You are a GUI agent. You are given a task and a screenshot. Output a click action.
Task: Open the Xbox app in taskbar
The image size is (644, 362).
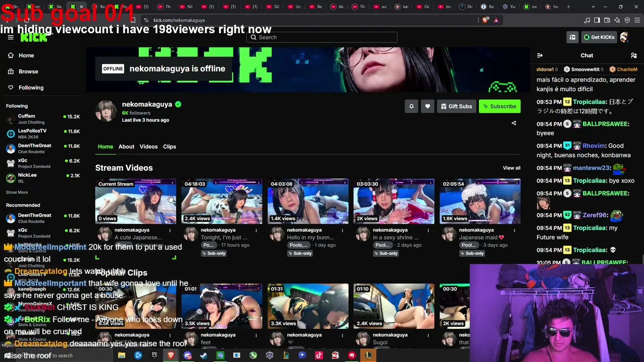coord(253,355)
